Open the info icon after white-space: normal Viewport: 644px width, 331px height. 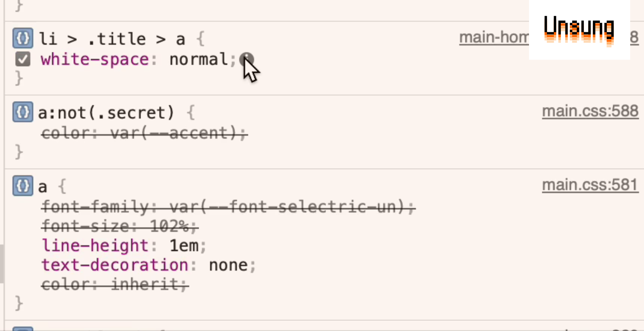[x=247, y=60]
